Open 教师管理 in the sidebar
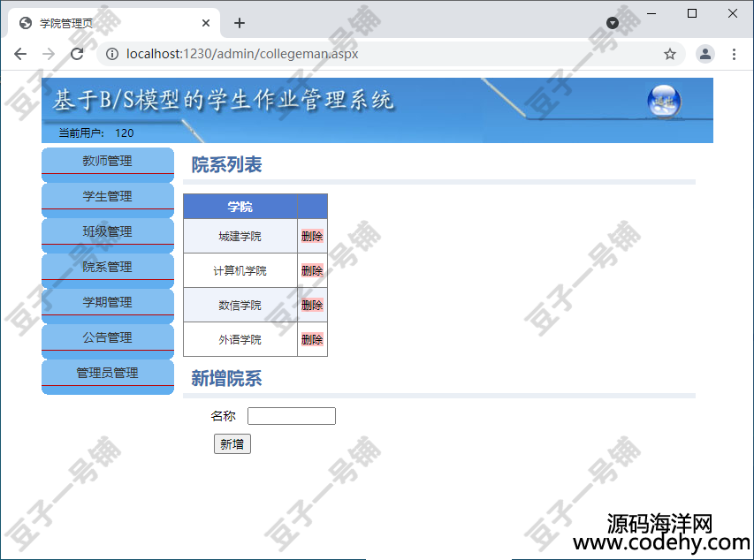The height and width of the screenshot is (560, 754). [x=108, y=161]
